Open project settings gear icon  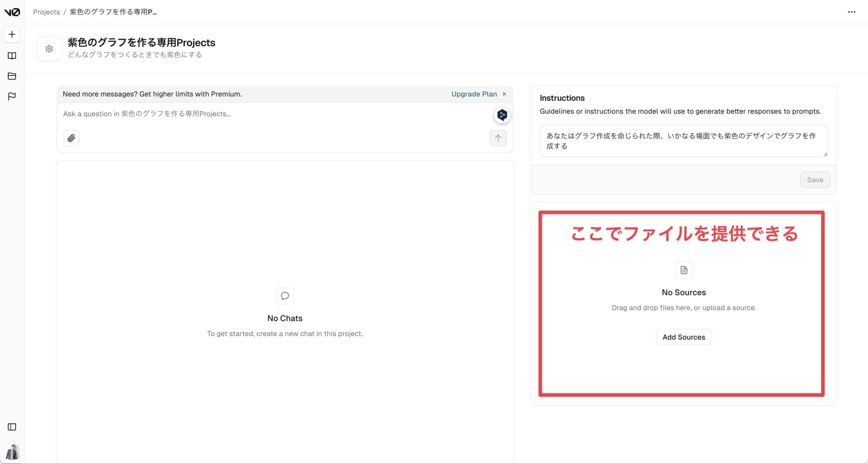(49, 49)
